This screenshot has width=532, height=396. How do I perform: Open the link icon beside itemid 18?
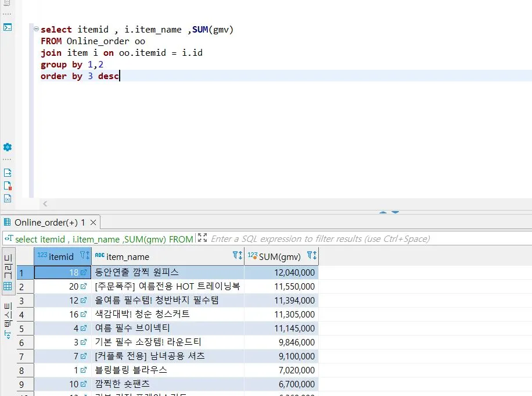coord(84,272)
